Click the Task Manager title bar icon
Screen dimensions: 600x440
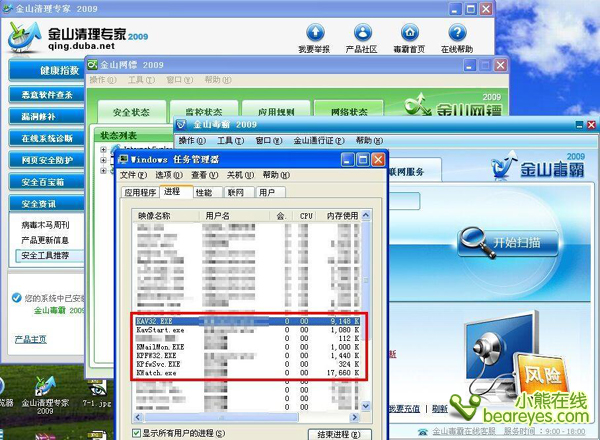point(123,159)
